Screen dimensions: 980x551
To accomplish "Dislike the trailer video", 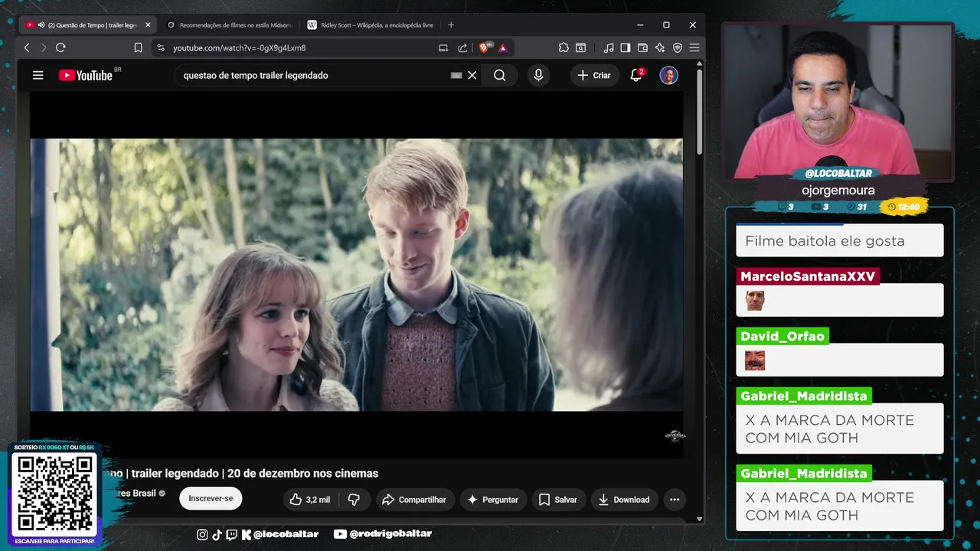I will [x=354, y=500].
